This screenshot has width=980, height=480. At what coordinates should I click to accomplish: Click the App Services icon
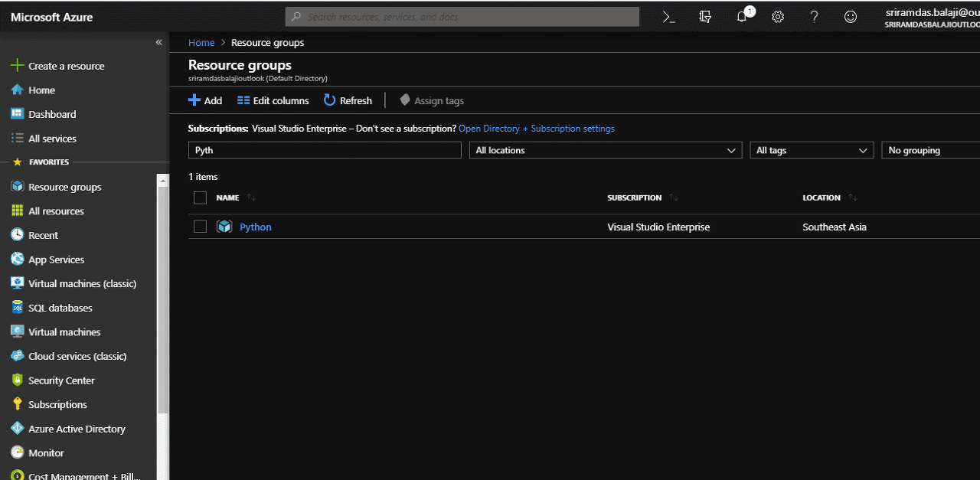pyautogui.click(x=17, y=260)
